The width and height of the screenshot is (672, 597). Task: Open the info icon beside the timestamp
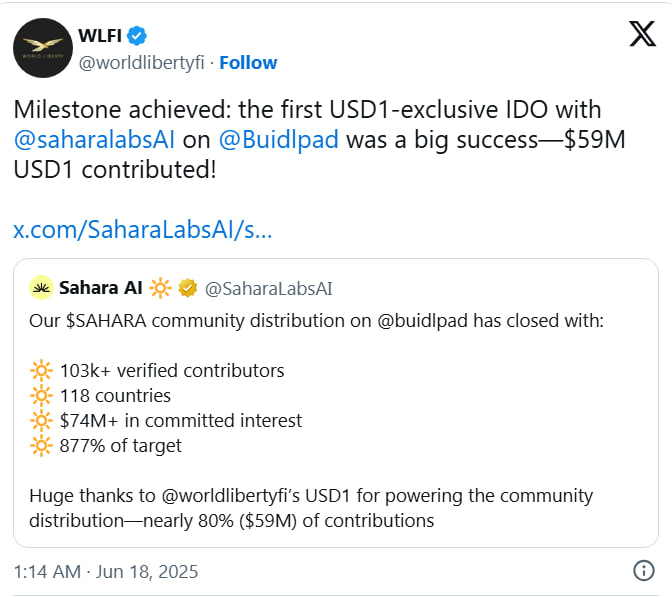coord(644,571)
